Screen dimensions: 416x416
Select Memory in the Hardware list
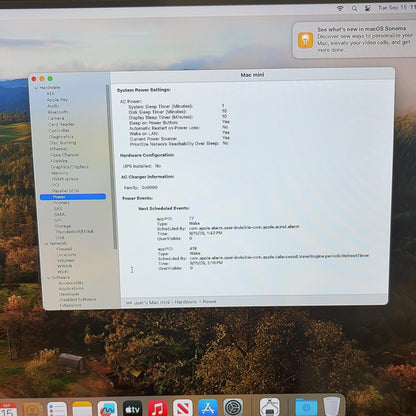[x=59, y=173]
